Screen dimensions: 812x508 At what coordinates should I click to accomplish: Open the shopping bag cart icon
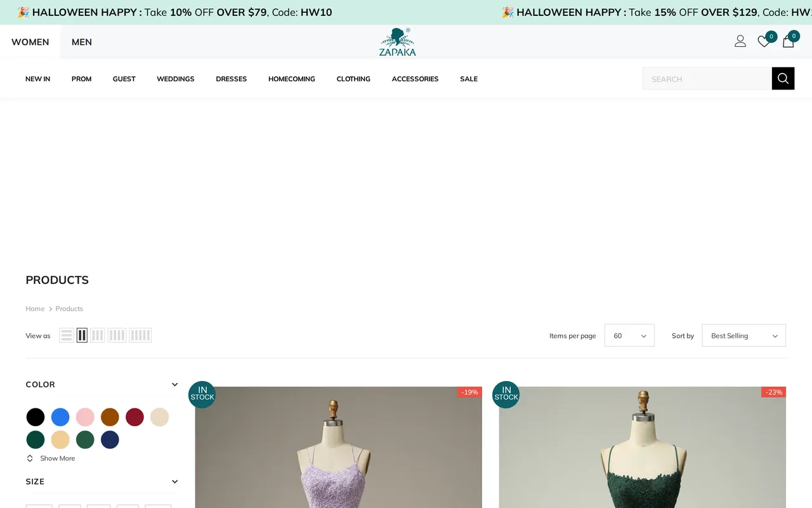(x=789, y=41)
